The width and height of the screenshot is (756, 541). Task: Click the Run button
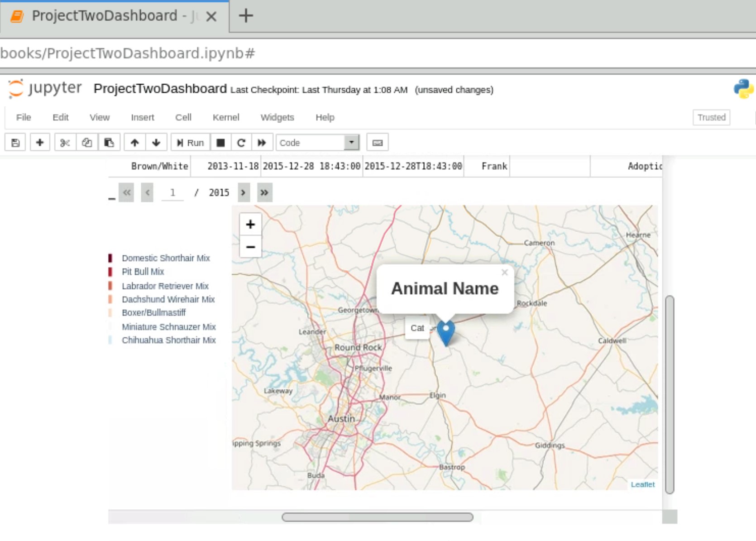(x=191, y=143)
